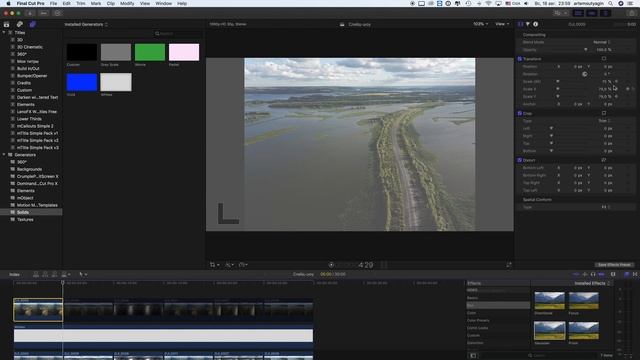Screen dimensions: 640x360
Task: Open the Trim menu
Action: [81, 3]
